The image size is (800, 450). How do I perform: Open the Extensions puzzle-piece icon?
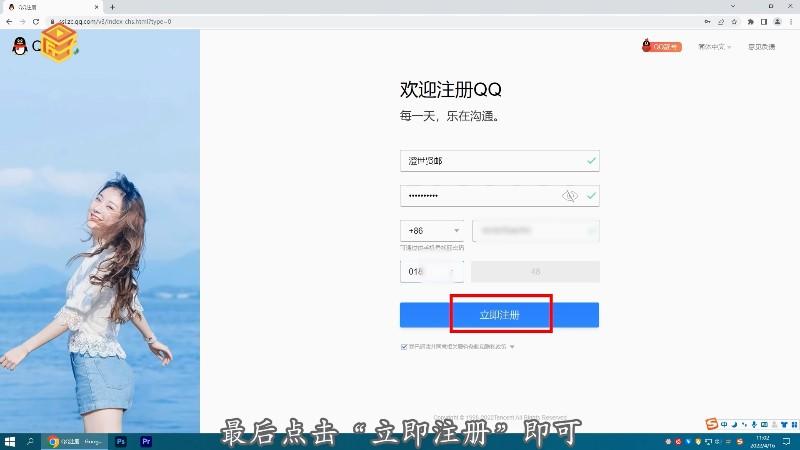(751, 22)
